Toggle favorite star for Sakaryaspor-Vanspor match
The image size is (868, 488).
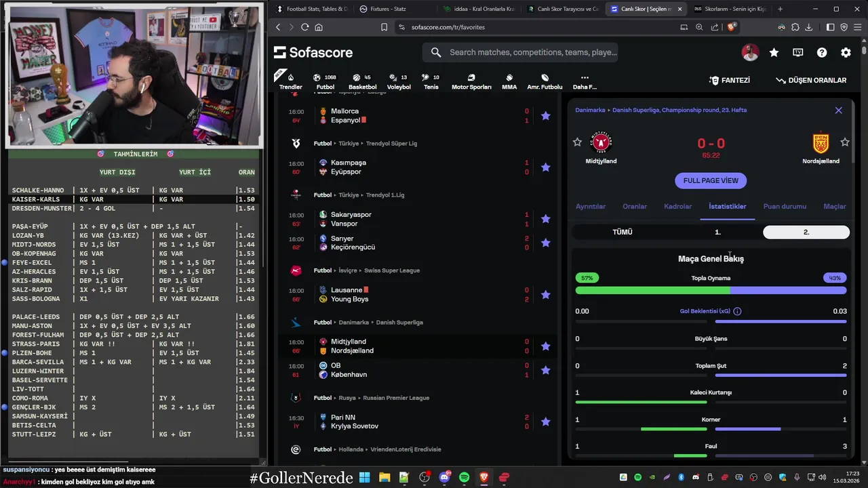click(545, 219)
